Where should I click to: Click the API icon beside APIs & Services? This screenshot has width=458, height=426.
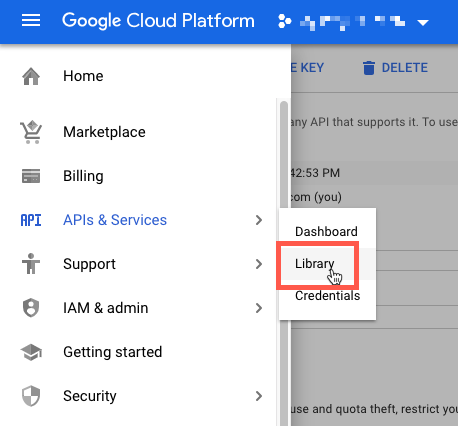pos(31,220)
